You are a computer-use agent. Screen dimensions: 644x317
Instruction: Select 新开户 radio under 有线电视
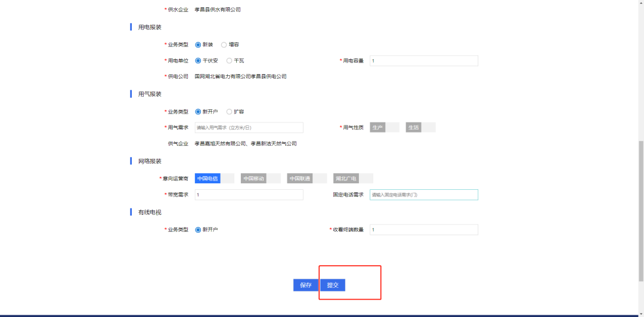point(198,230)
